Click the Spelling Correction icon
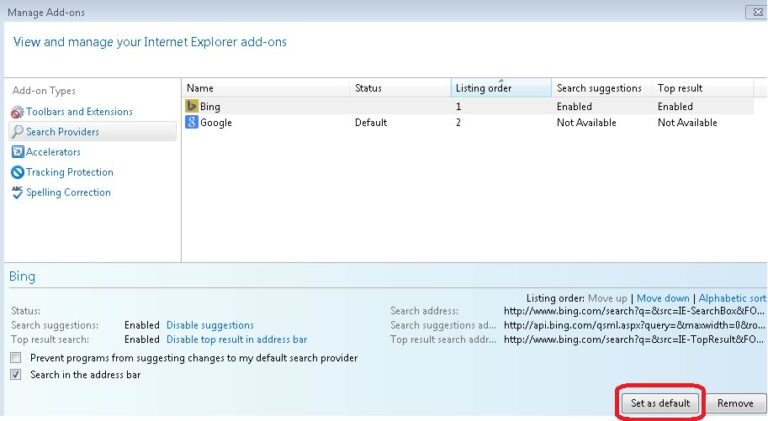 coord(17,192)
